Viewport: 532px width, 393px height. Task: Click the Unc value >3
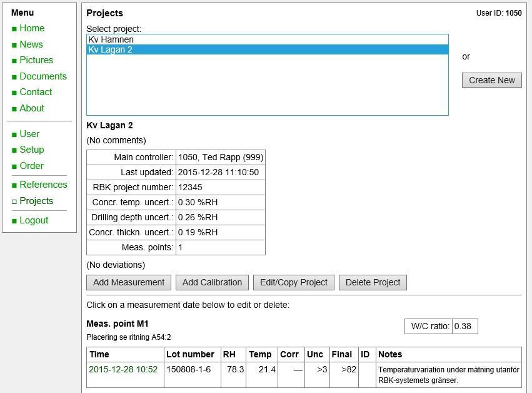tap(322, 369)
